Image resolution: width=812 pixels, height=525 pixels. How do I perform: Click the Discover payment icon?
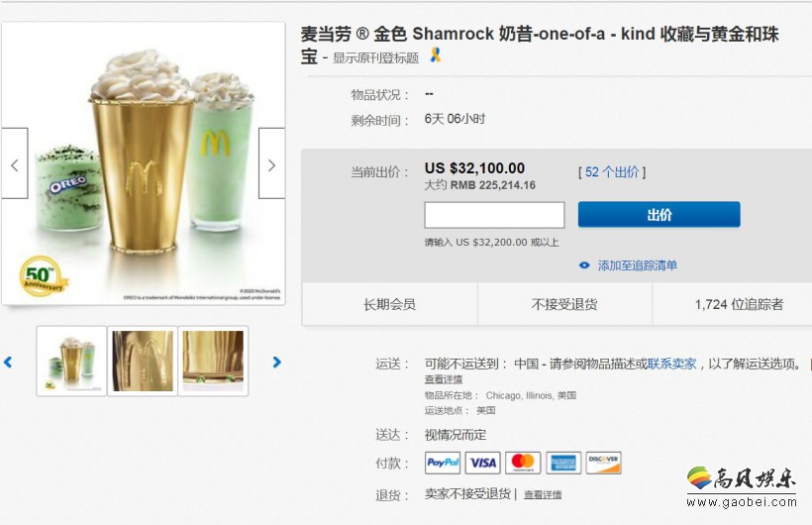604,463
